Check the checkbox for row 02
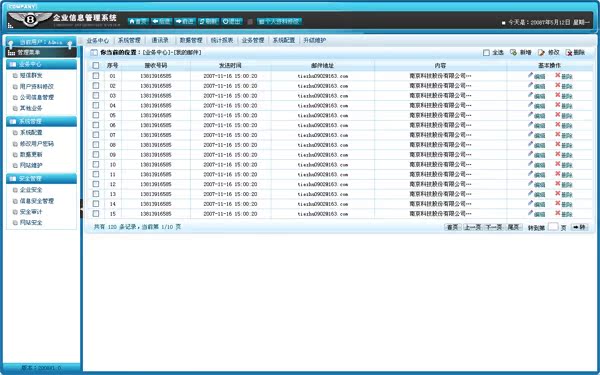 click(x=96, y=86)
